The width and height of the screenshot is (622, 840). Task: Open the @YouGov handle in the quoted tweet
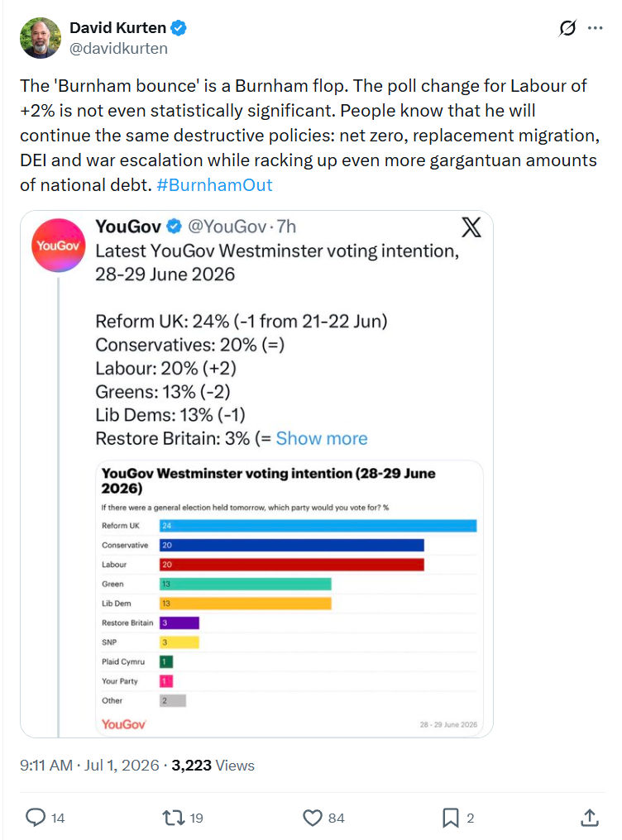click(x=227, y=227)
